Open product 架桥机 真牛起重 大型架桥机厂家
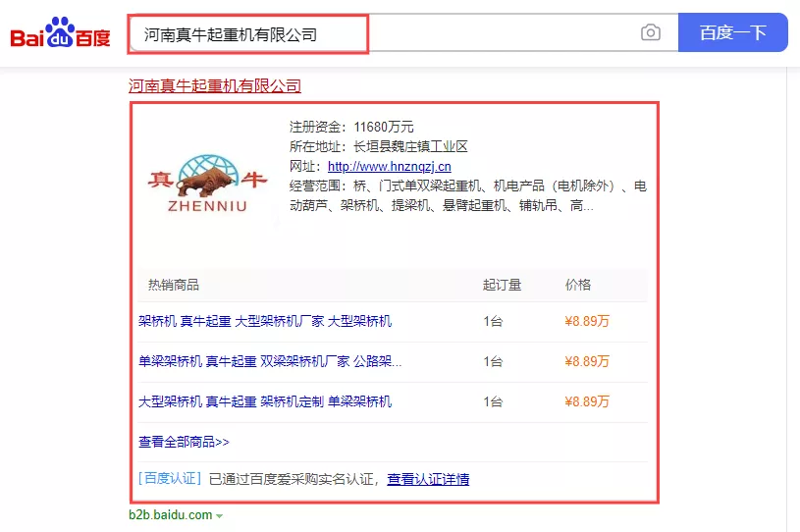The image size is (800, 532). tap(265, 321)
